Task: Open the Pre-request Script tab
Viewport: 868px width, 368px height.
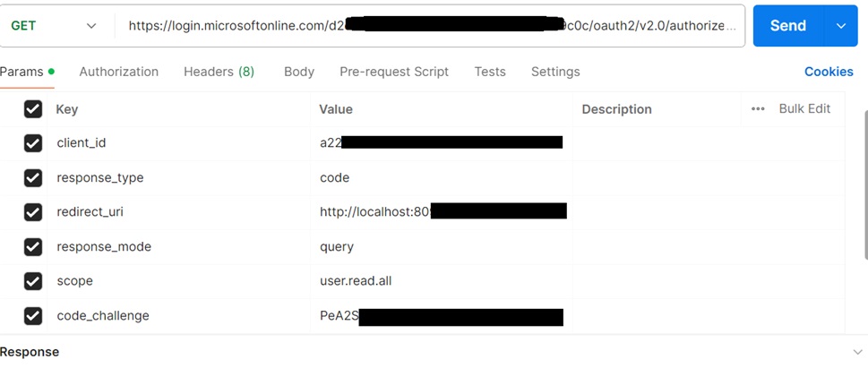Action: (x=394, y=72)
